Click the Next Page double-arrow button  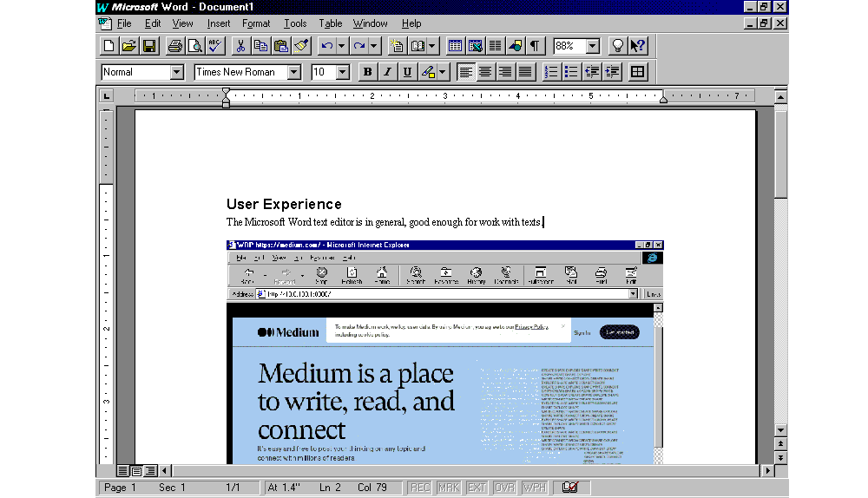780,457
